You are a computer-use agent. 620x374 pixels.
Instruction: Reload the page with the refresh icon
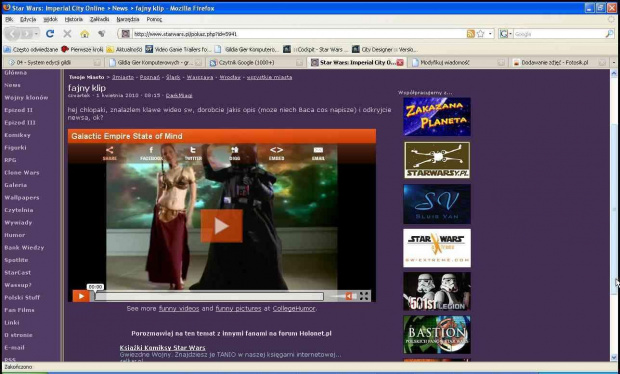coord(50,34)
